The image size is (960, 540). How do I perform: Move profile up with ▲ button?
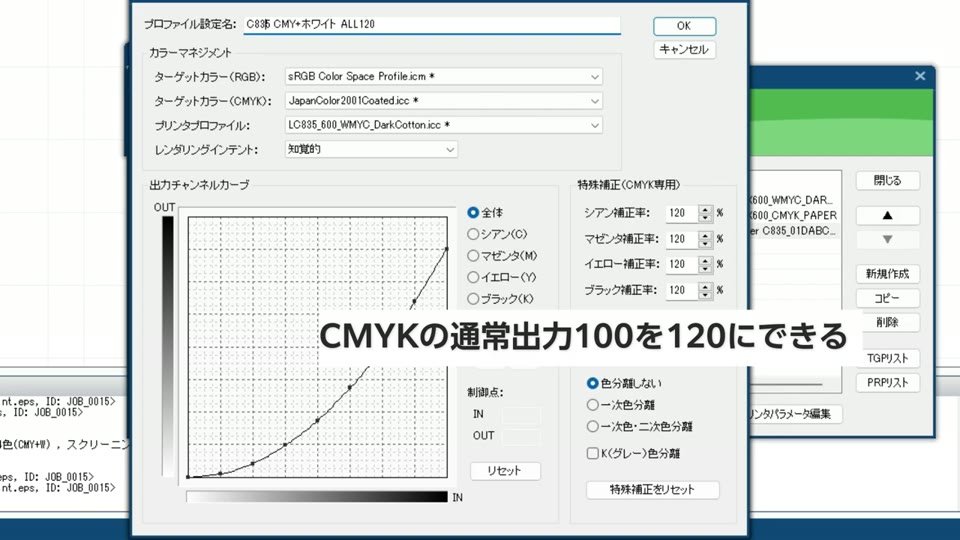pyautogui.click(x=887, y=216)
